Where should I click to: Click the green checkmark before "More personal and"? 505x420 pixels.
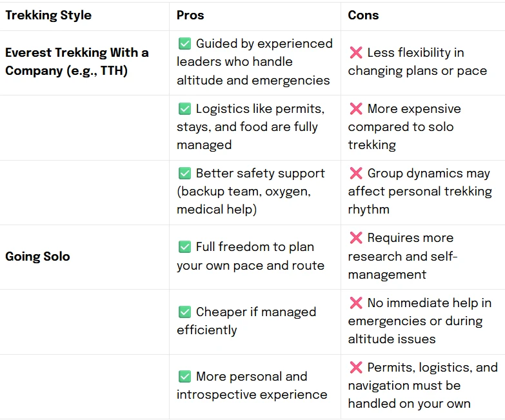184,377
